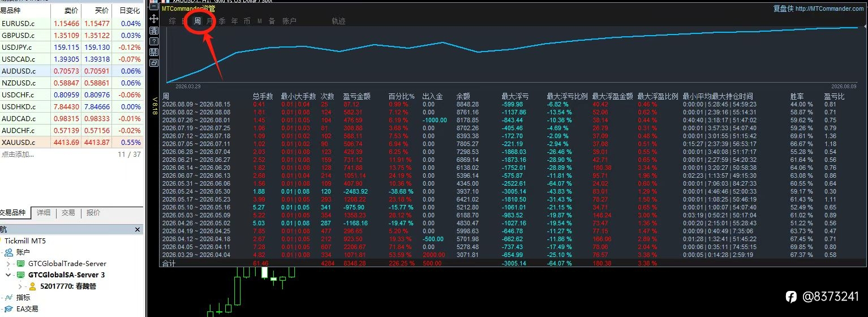
Task: Click the 指标 indicators icon in navigator
Action: coord(10,298)
